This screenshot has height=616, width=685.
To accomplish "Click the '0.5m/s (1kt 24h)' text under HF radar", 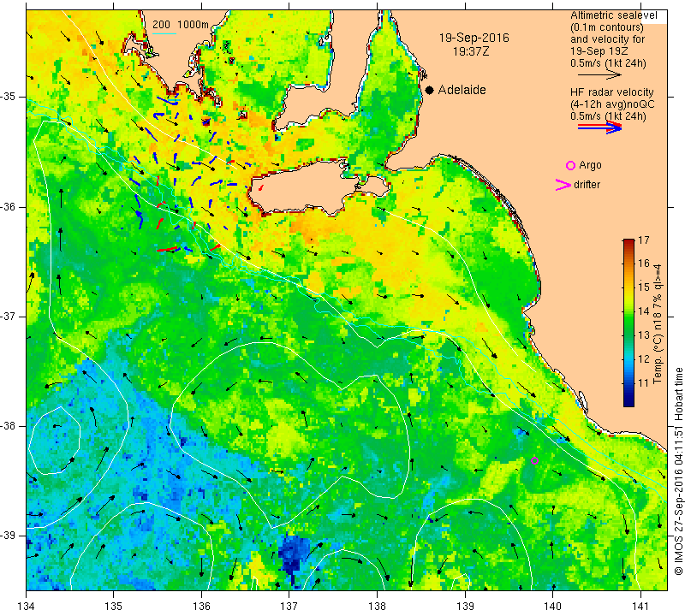I will pos(608,116).
